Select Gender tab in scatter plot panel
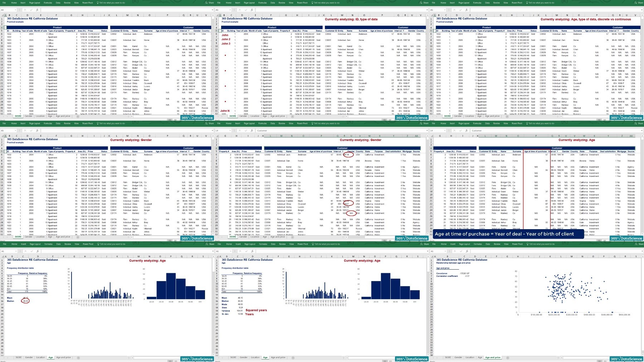This screenshot has width=644, height=362. 458,358
